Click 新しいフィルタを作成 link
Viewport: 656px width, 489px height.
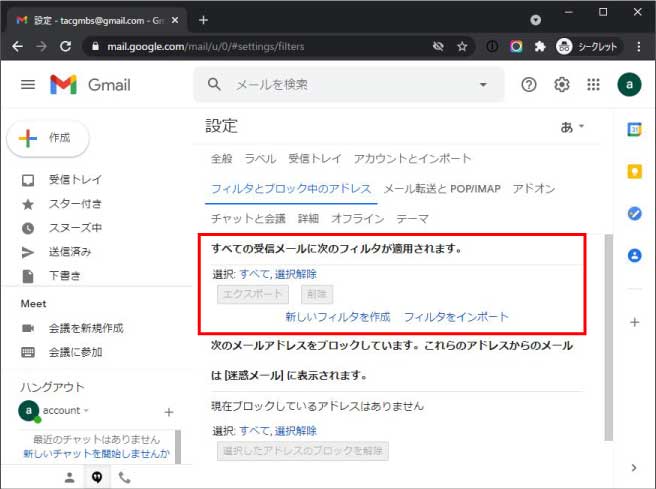coord(337,317)
